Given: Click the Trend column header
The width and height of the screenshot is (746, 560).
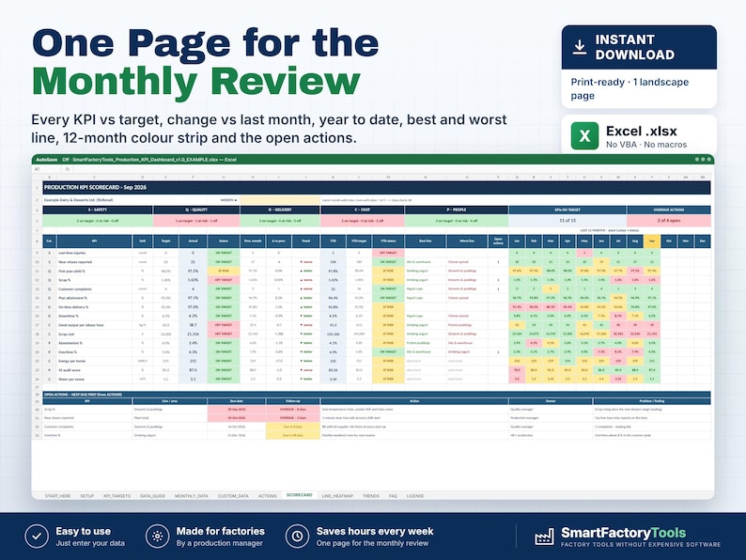Looking at the screenshot, I should tap(306, 241).
